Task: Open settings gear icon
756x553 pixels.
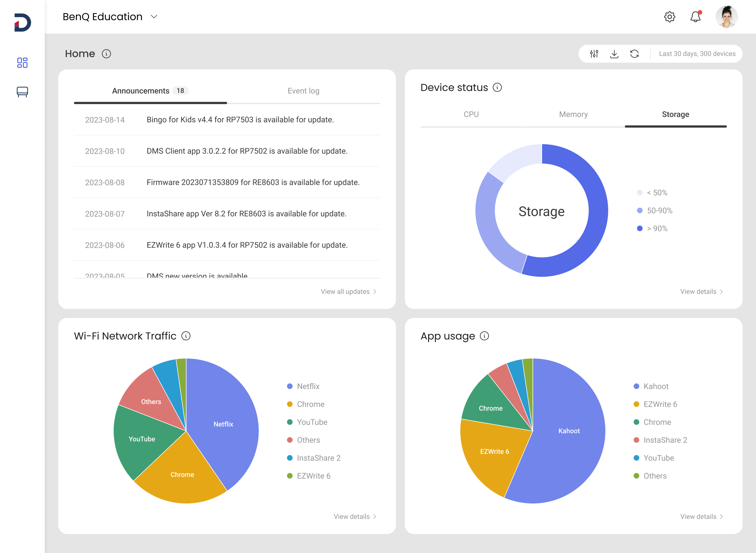Action: pos(669,17)
